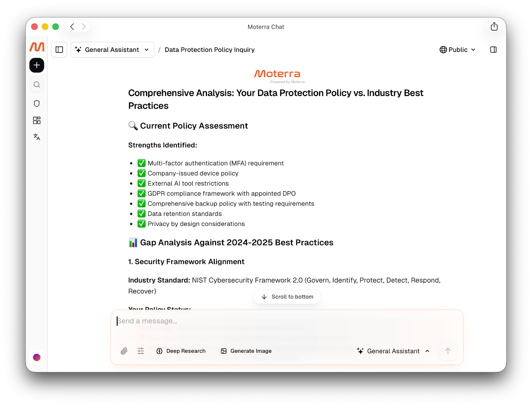
Task: Open the message settings sliders icon
Action: 141,351
